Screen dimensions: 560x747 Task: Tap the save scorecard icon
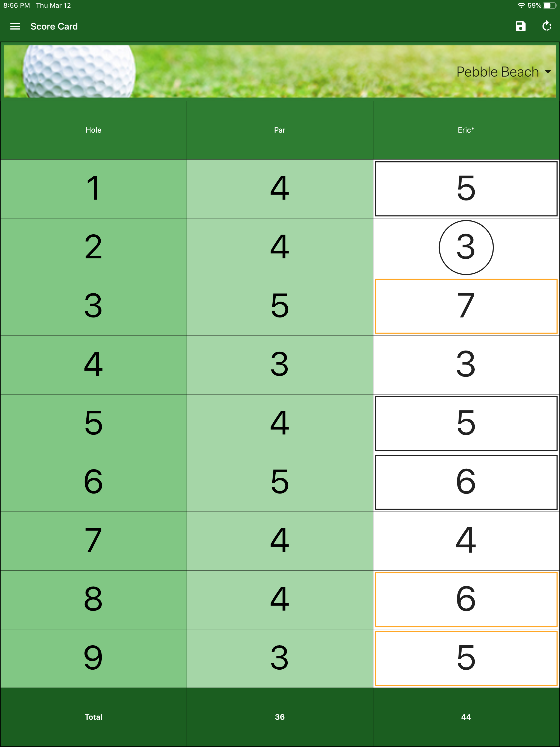(x=520, y=26)
